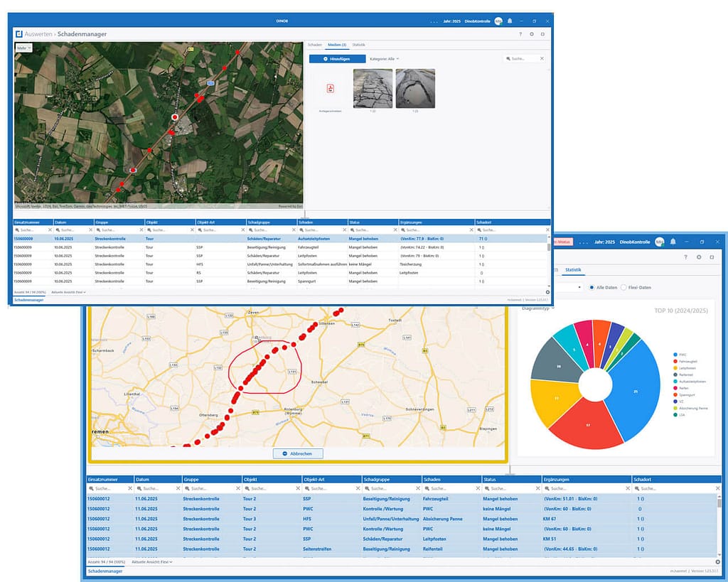Clear the search field in the Medien panel
The width and height of the screenshot is (728, 582).
pyautogui.click(x=542, y=59)
